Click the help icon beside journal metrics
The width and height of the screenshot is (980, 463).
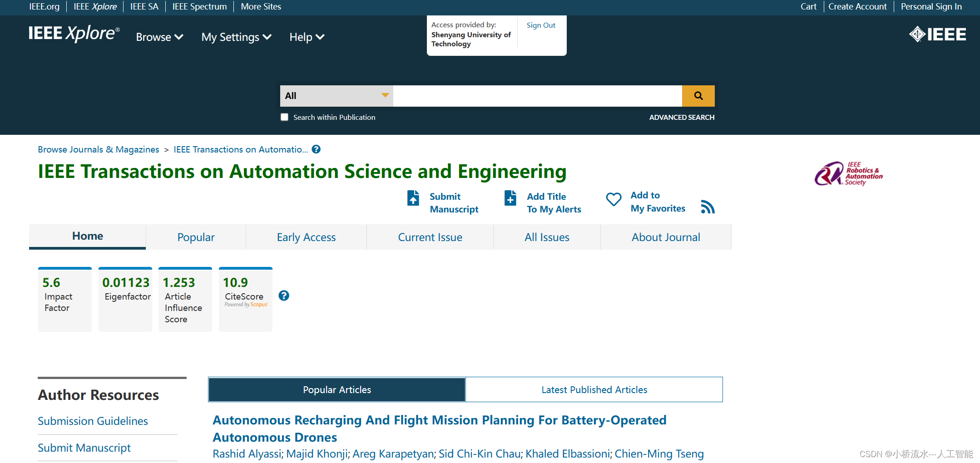pyautogui.click(x=284, y=296)
